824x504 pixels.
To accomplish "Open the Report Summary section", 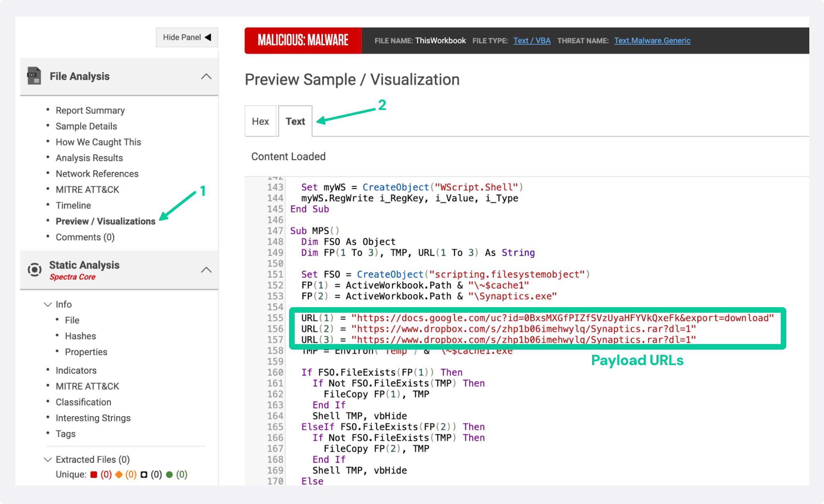I will tap(90, 110).
